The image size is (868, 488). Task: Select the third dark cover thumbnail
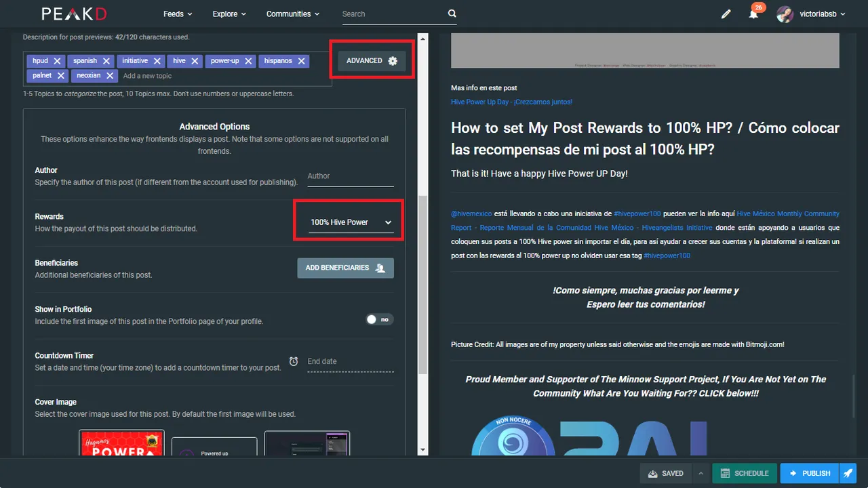click(307, 443)
